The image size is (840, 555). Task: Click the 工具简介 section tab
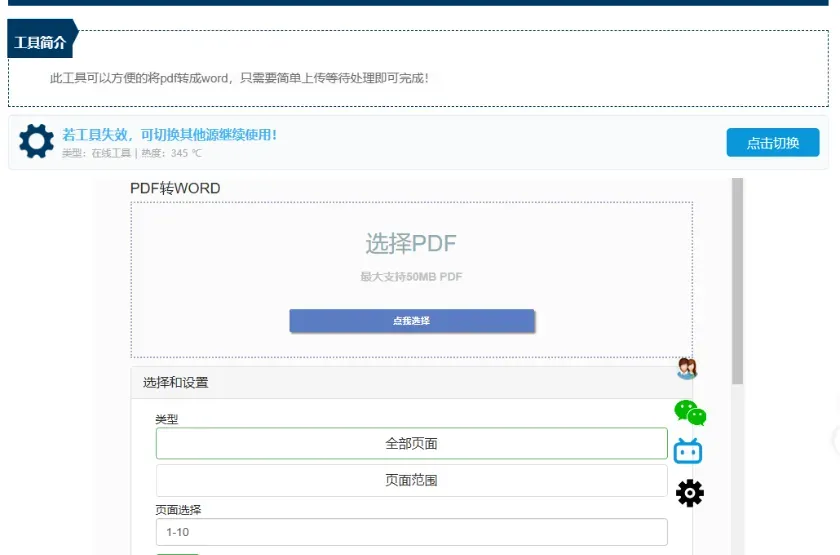click(40, 44)
